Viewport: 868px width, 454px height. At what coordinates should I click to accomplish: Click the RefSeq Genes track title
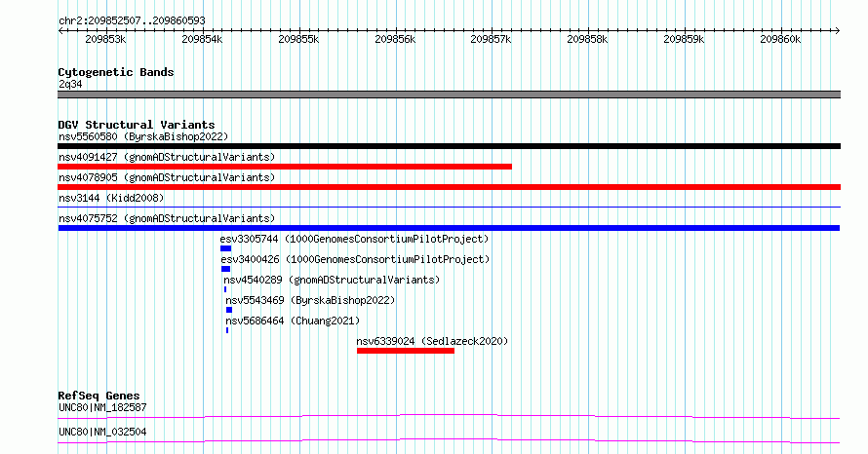(99, 396)
